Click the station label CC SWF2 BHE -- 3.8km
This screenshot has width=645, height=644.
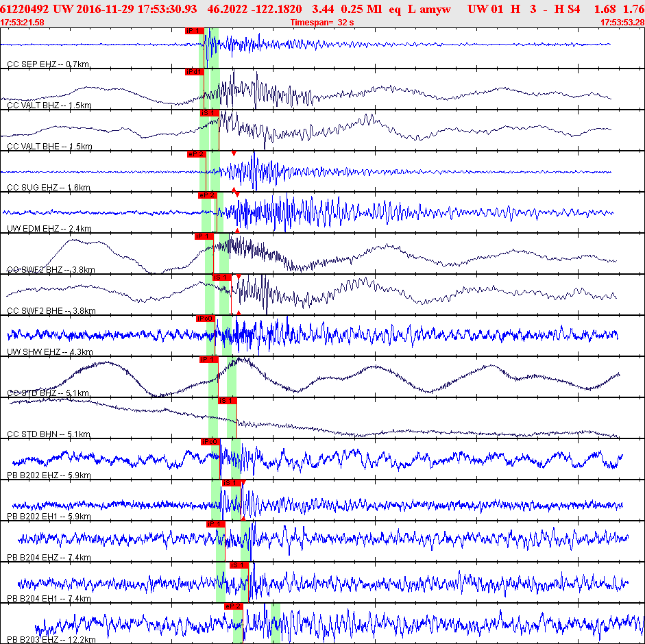[x=51, y=311]
